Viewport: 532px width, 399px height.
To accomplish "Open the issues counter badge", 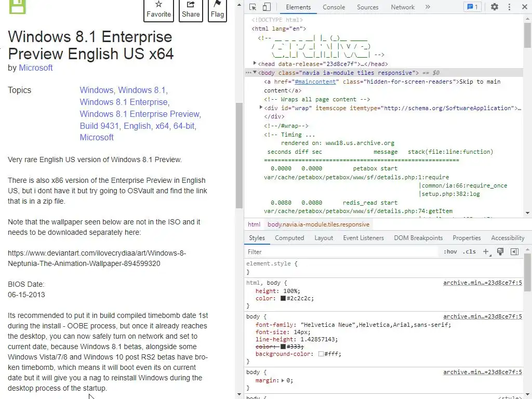I will click(473, 7).
